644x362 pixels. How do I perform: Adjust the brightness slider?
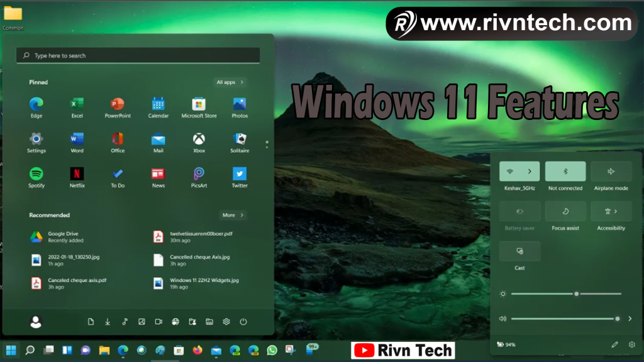point(566,294)
